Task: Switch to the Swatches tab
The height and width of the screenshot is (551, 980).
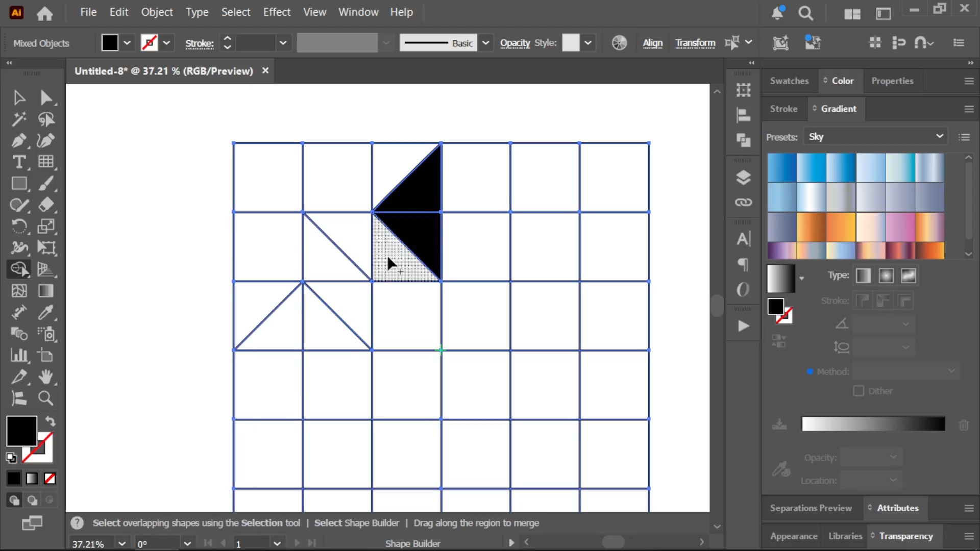Action: (x=789, y=81)
